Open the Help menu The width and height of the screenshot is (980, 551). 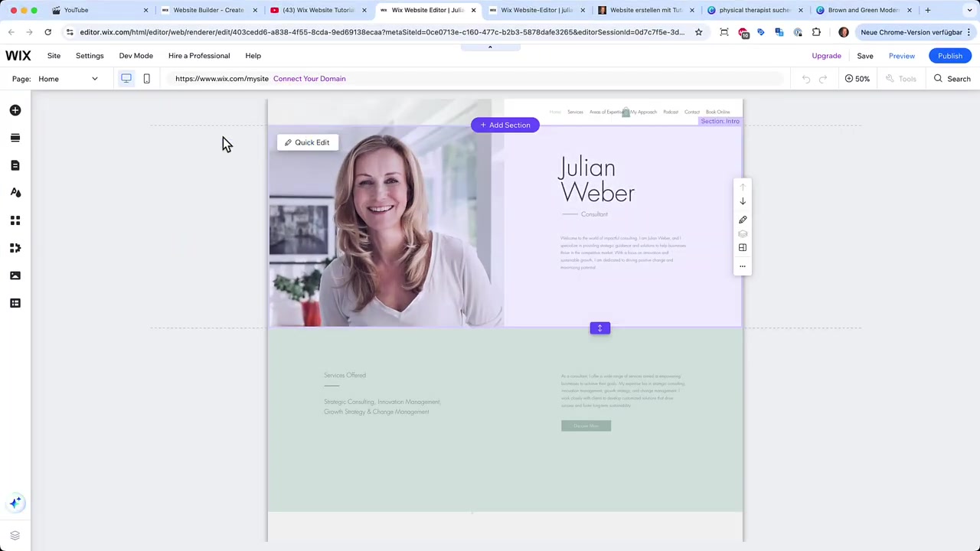(x=253, y=56)
